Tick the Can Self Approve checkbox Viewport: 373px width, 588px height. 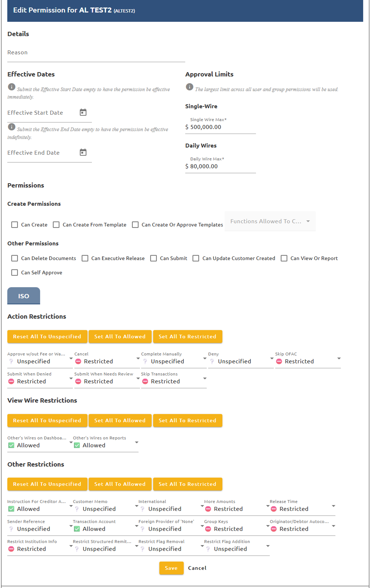click(x=15, y=273)
